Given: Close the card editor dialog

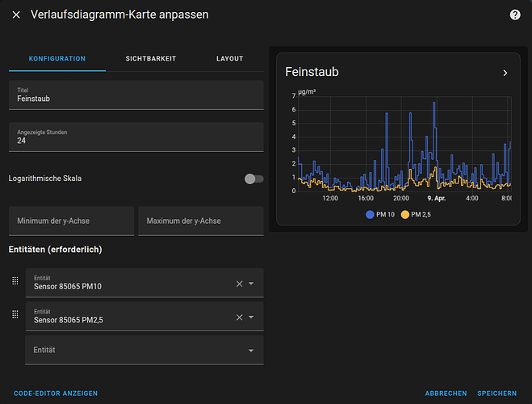Looking at the screenshot, I should click(x=16, y=15).
